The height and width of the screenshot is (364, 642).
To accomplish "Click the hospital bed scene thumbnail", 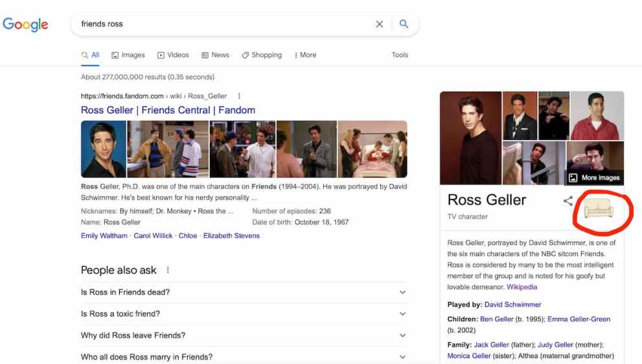I will click(x=373, y=149).
